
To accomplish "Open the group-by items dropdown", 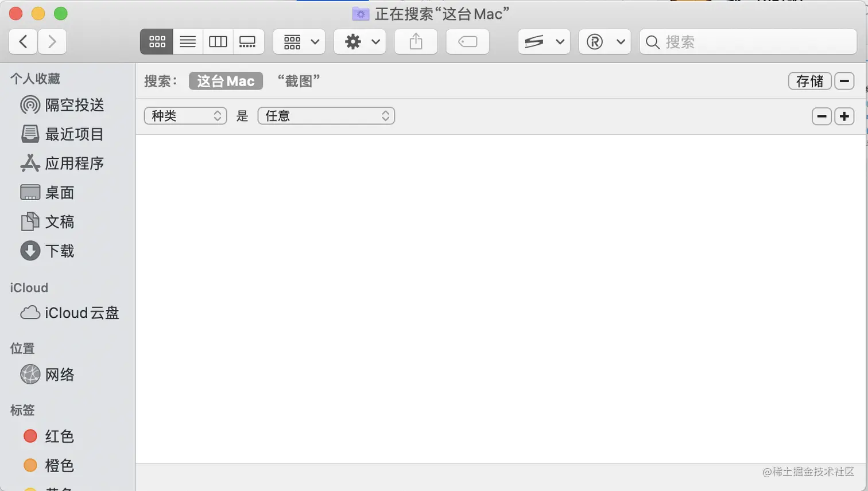I will (x=299, y=42).
